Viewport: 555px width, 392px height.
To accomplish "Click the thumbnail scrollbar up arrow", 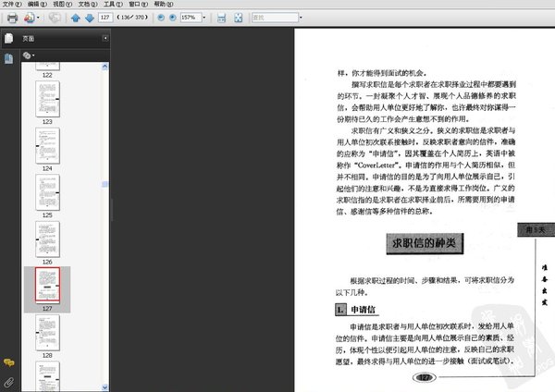I will click(x=105, y=67).
